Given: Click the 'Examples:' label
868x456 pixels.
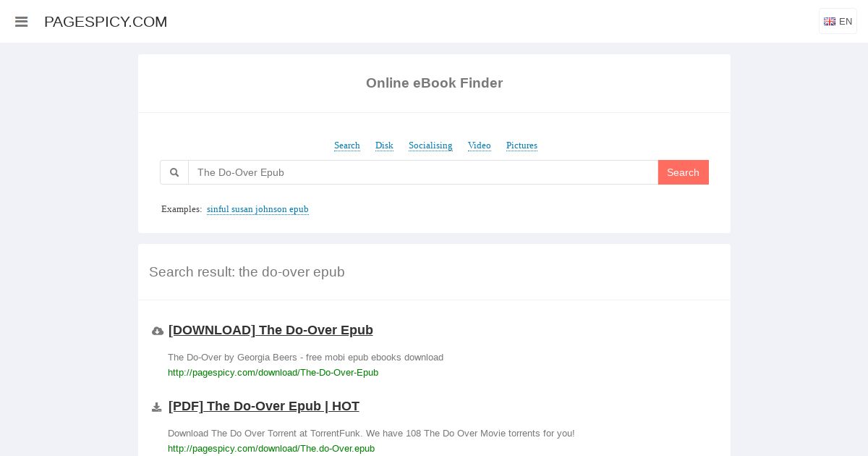Looking at the screenshot, I should click(182, 209).
